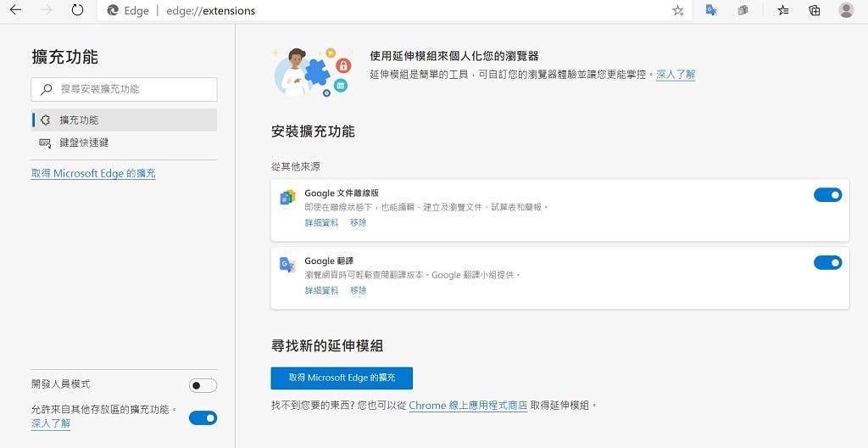
Task: Open 詳細資料 for Google 文件離線版
Action: coord(321,223)
